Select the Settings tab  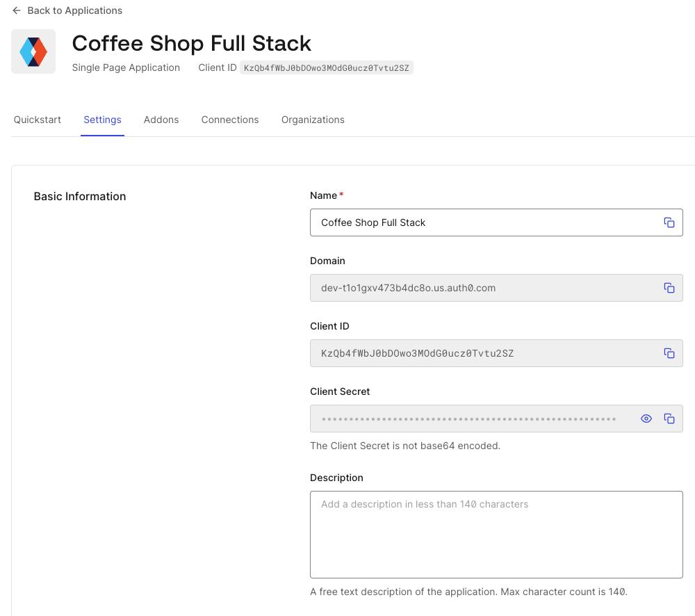click(x=102, y=120)
